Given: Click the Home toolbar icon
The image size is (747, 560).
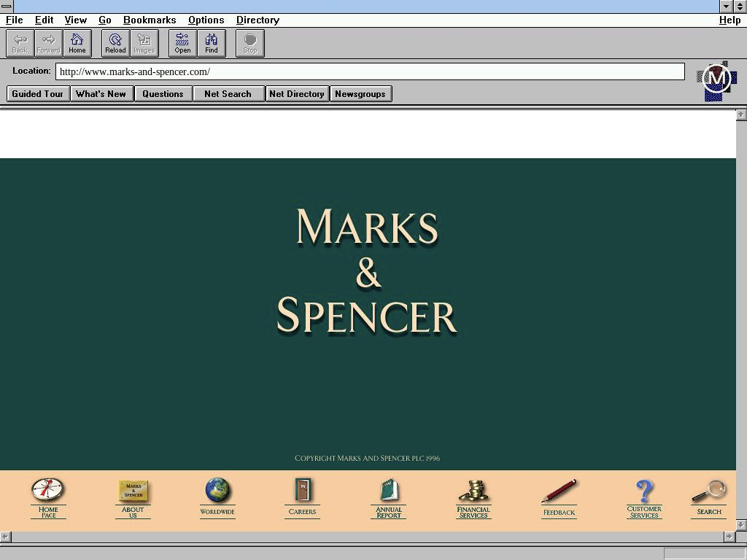Looking at the screenshot, I should [77, 43].
